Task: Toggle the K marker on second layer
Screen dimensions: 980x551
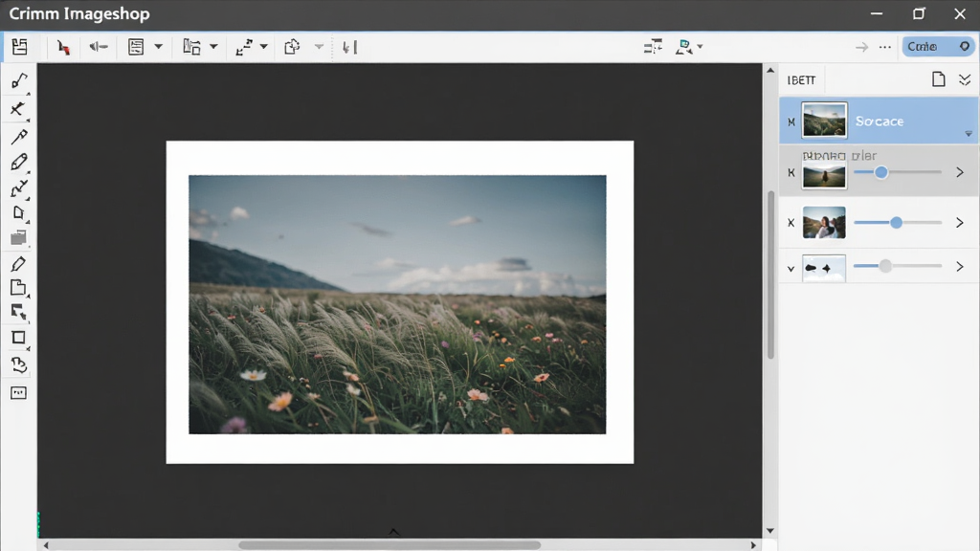Action: (791, 172)
